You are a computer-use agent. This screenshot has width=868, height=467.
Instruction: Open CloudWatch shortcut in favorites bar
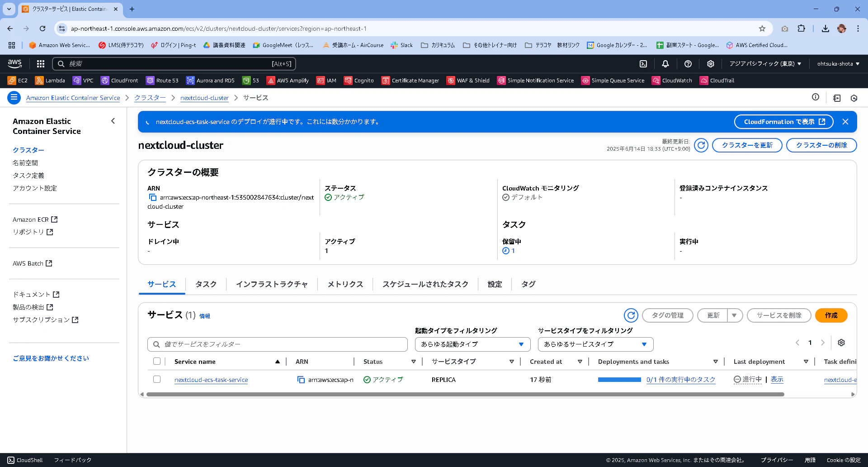click(x=672, y=81)
